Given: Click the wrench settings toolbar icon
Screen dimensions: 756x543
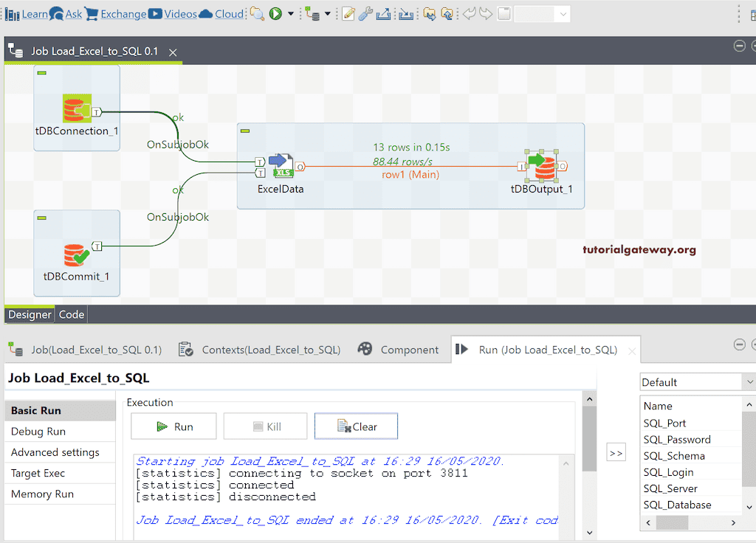Looking at the screenshot, I should pos(365,13).
